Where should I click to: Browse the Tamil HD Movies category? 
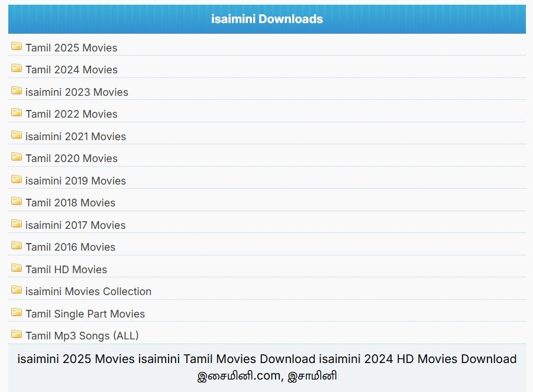coord(66,270)
